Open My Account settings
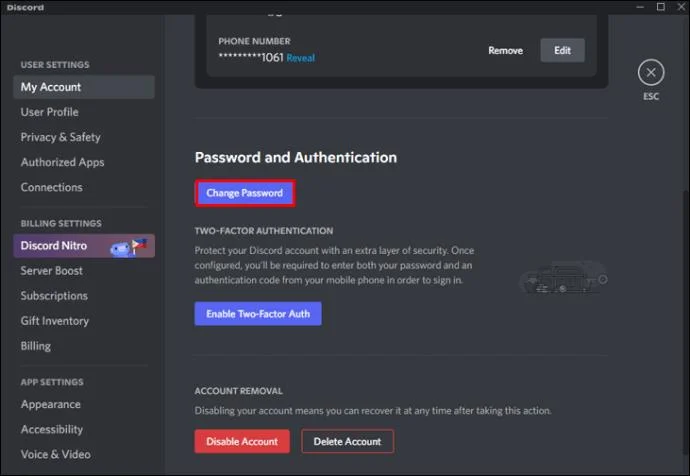Image resolution: width=690 pixels, height=476 pixels. pyautogui.click(x=84, y=87)
